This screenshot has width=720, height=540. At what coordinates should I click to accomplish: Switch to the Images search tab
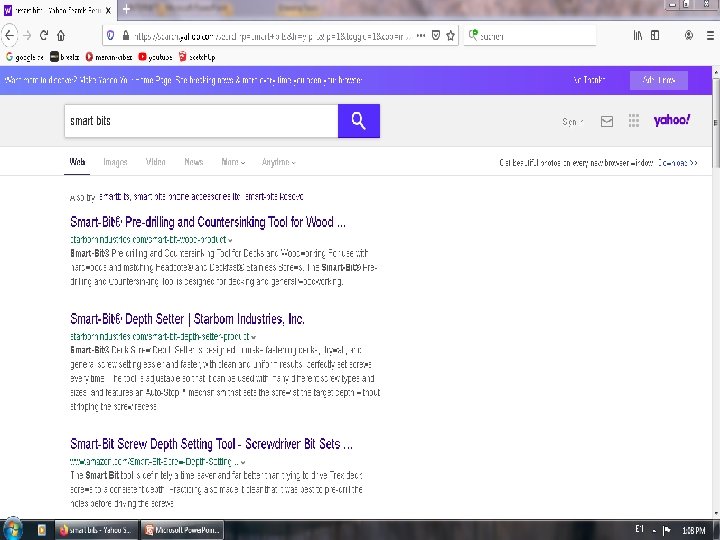pyautogui.click(x=115, y=162)
